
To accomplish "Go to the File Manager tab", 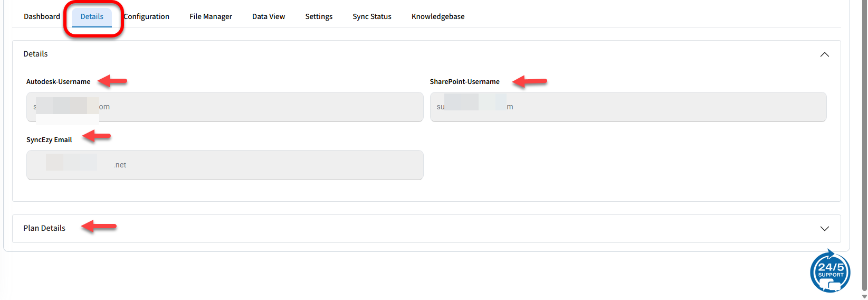I will click(211, 16).
